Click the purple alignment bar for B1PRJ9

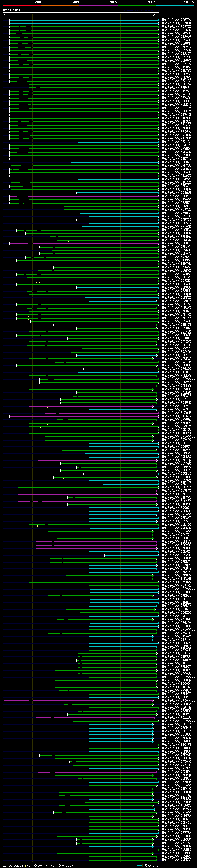tap(84, 196)
